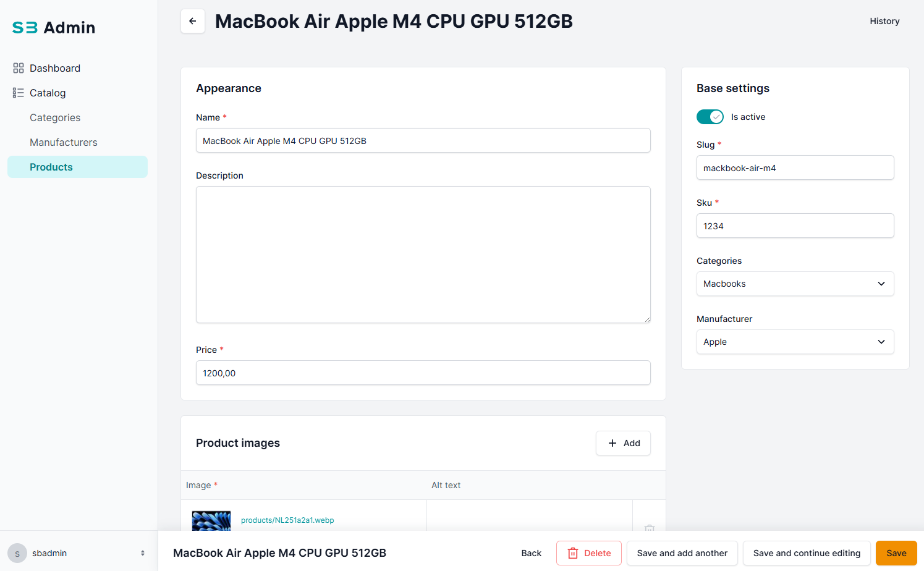Click the Name input field
924x571 pixels.
point(423,140)
